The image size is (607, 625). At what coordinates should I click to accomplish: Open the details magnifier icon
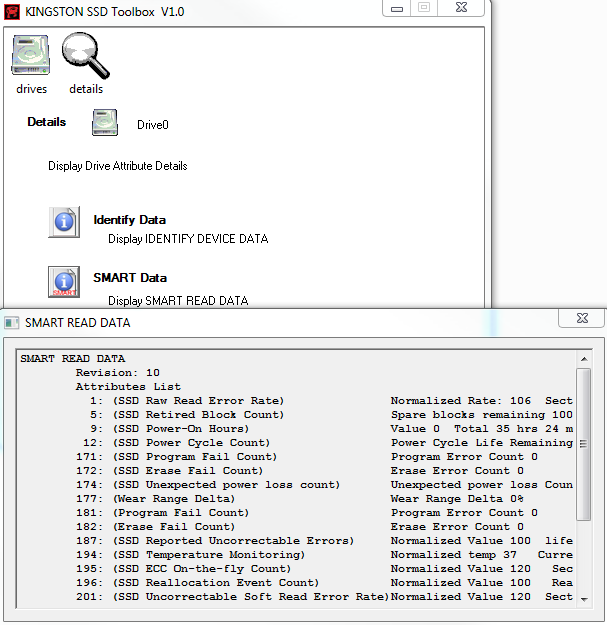pyautogui.click(x=86, y=55)
